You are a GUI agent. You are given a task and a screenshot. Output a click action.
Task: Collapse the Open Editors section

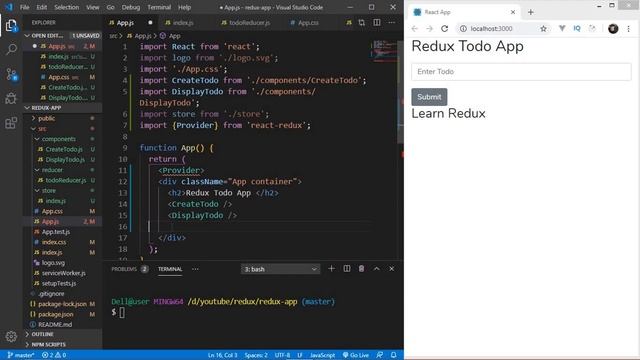(x=61, y=36)
